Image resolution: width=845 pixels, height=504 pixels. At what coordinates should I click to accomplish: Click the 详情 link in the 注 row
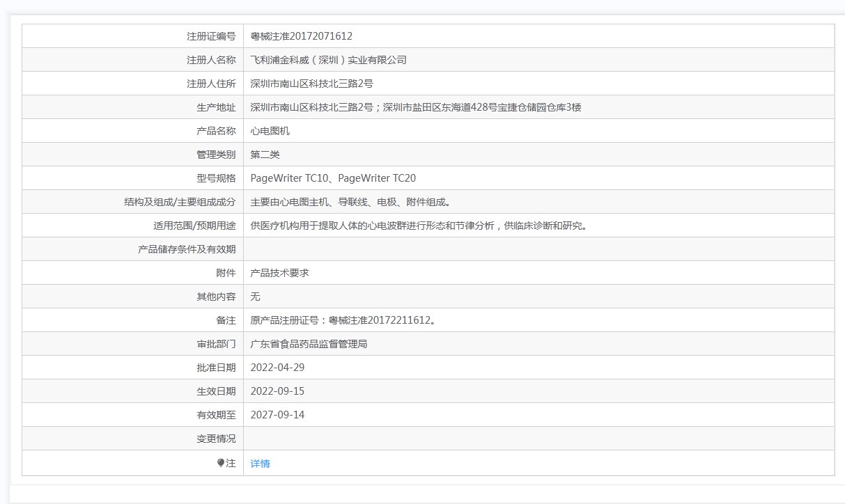pyautogui.click(x=260, y=464)
